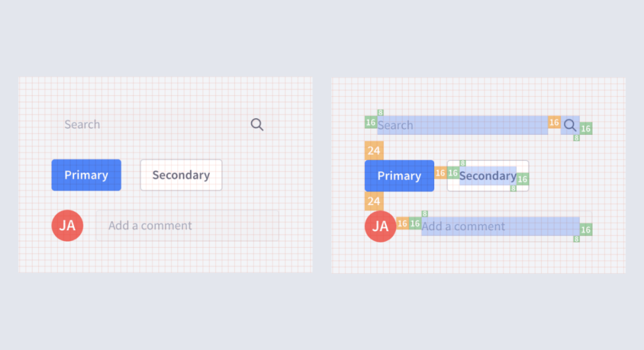Click the Secondary button in the annotated mockup
The width and height of the screenshot is (644, 350).
(x=488, y=176)
